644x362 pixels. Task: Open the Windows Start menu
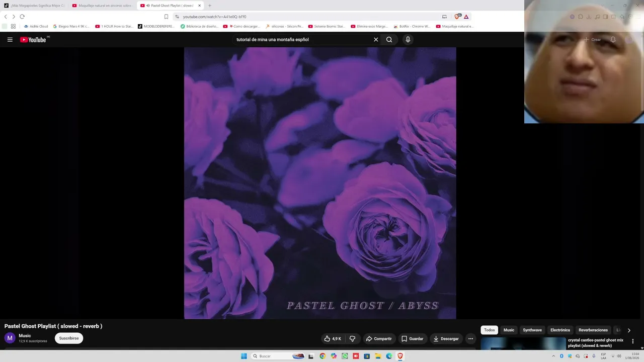tap(244, 356)
